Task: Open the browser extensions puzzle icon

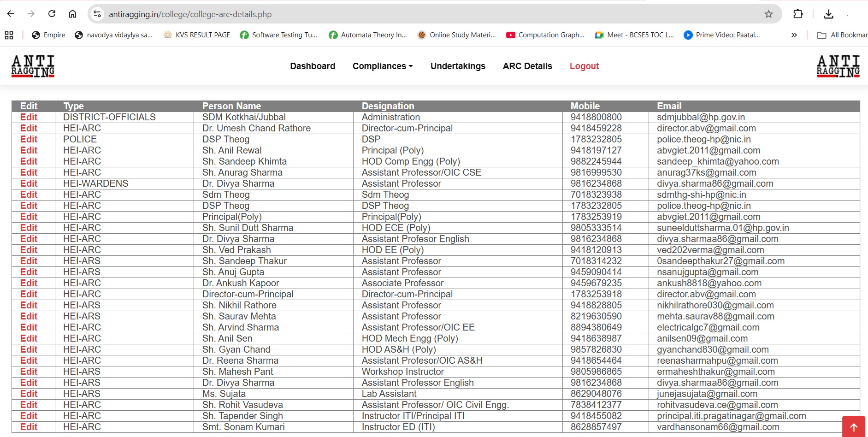Action: pyautogui.click(x=798, y=14)
